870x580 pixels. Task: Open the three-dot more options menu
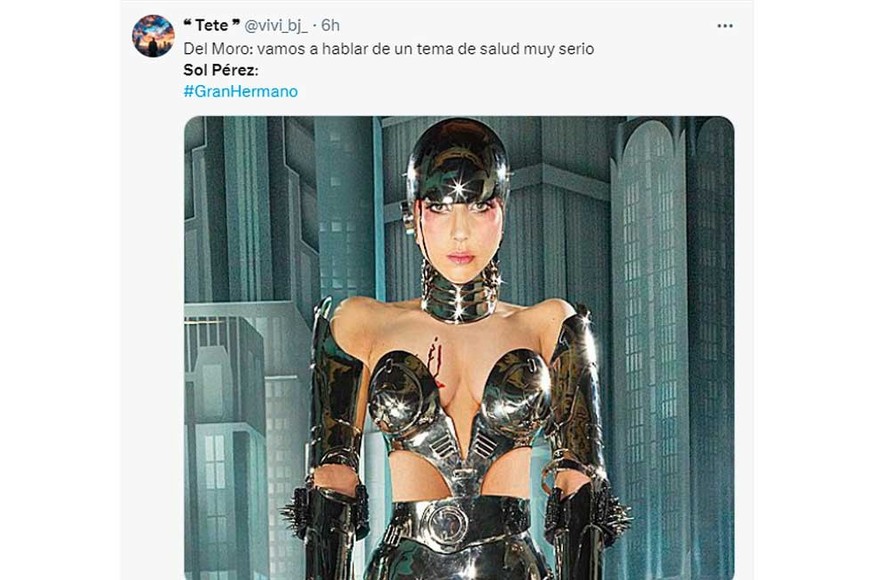pos(725,26)
